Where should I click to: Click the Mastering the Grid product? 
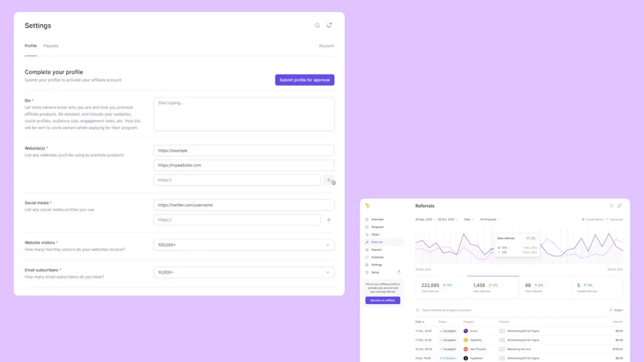click(519, 349)
